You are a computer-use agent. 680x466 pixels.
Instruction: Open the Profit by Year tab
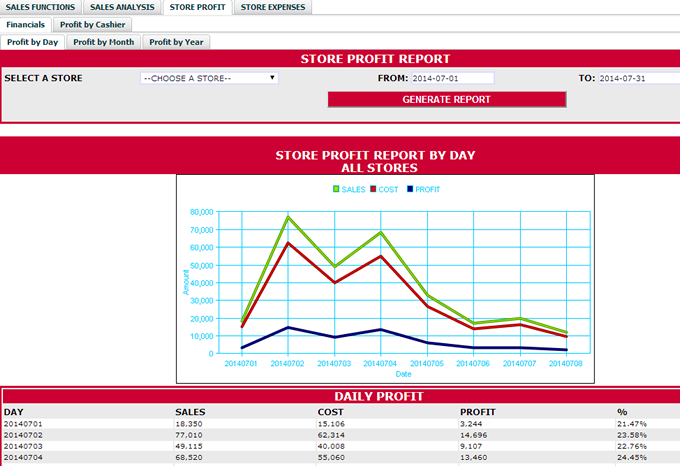[x=177, y=42]
